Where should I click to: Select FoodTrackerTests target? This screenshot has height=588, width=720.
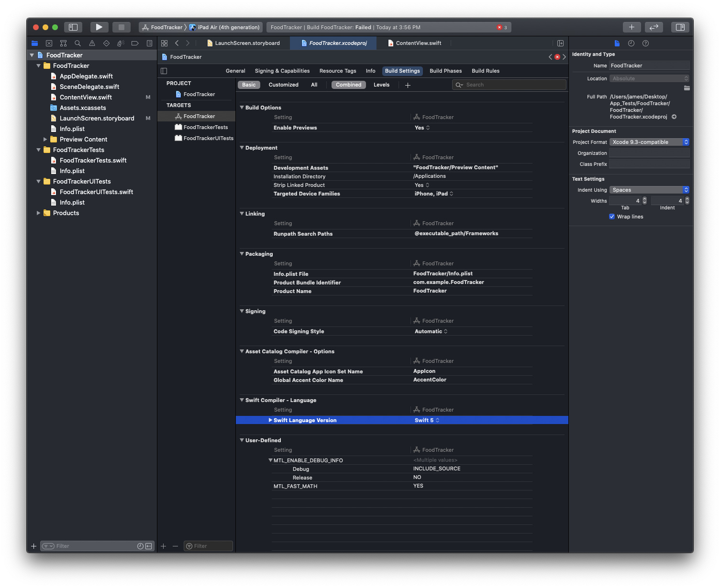(201, 127)
